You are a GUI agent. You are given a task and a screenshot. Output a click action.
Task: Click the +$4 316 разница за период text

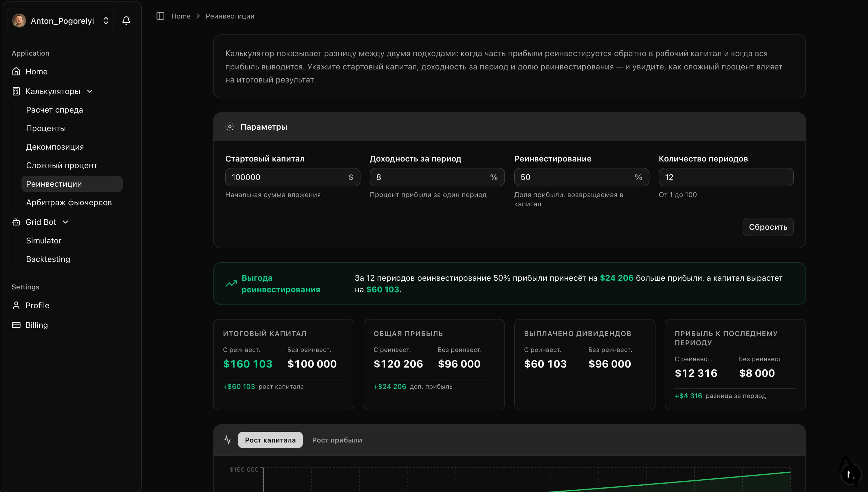tap(720, 396)
